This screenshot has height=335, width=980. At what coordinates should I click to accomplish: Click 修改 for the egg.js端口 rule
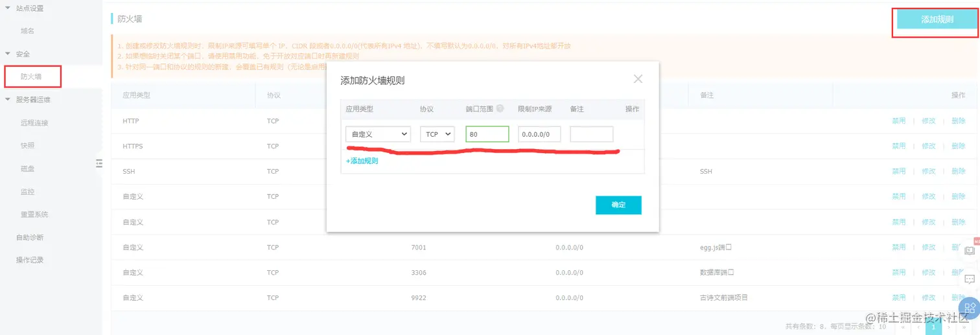click(929, 248)
